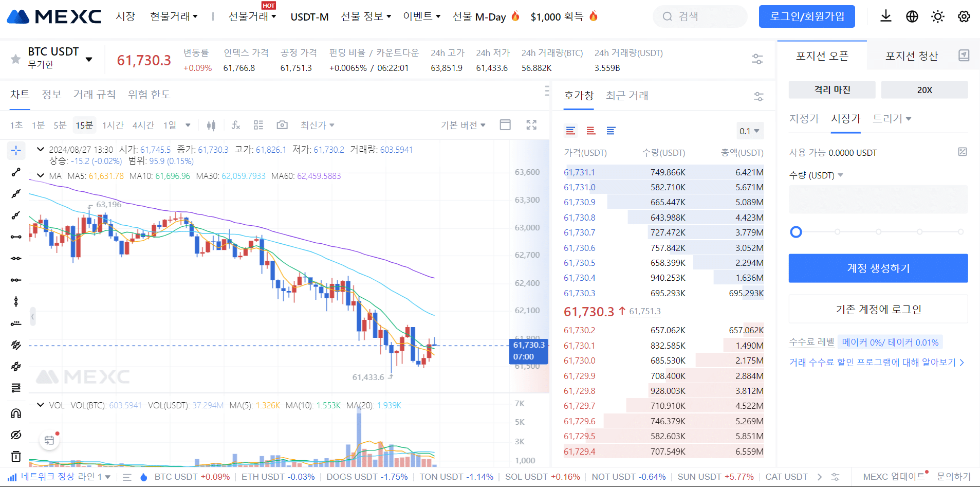This screenshot has height=487, width=980.
Task: Enter fullscreen chart mode
Action: click(531, 125)
